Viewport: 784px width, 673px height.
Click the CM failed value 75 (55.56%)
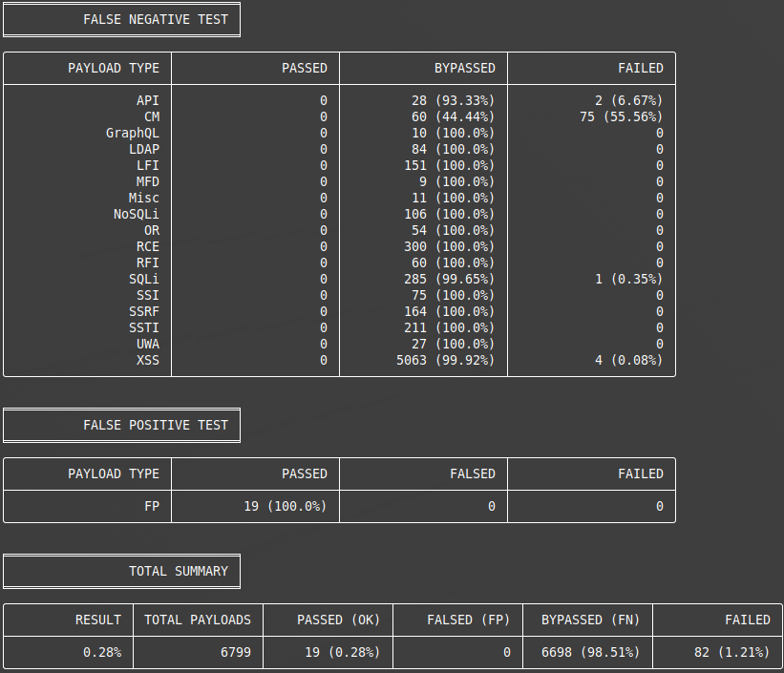[620, 116]
